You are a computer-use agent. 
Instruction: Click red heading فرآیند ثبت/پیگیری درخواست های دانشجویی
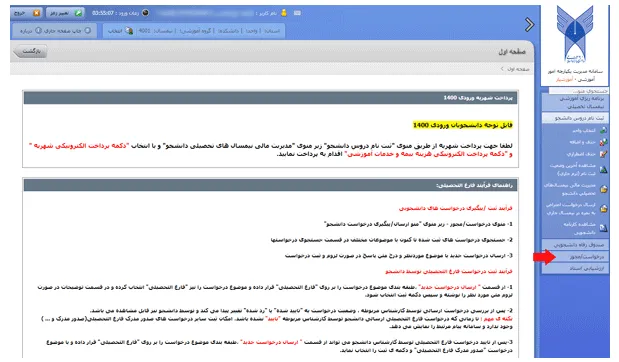(455, 208)
